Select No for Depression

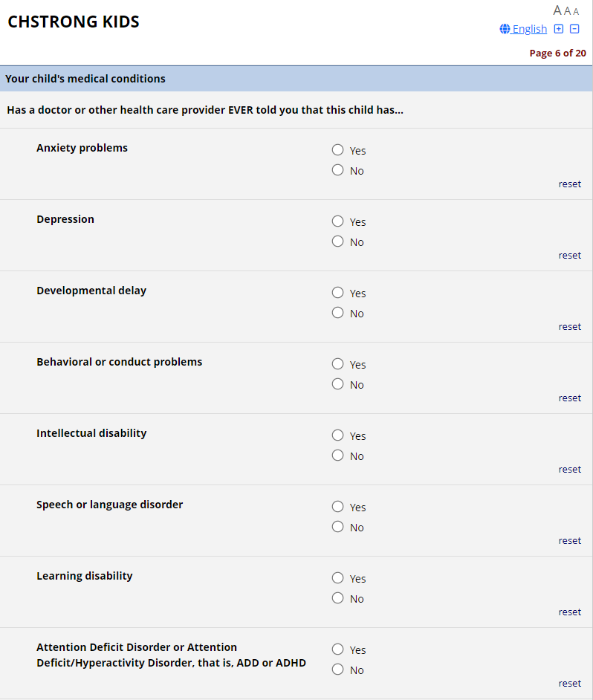(338, 242)
